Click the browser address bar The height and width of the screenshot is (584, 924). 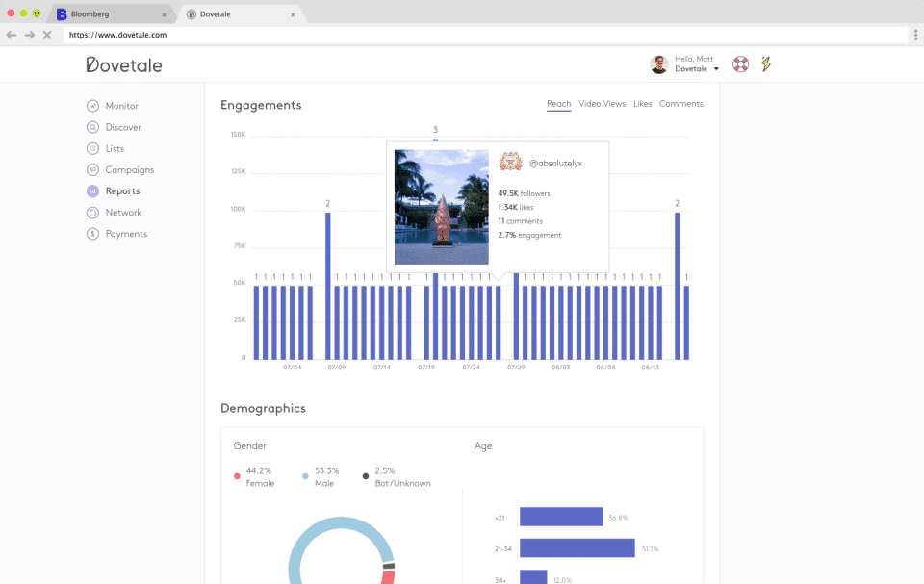click(x=481, y=35)
